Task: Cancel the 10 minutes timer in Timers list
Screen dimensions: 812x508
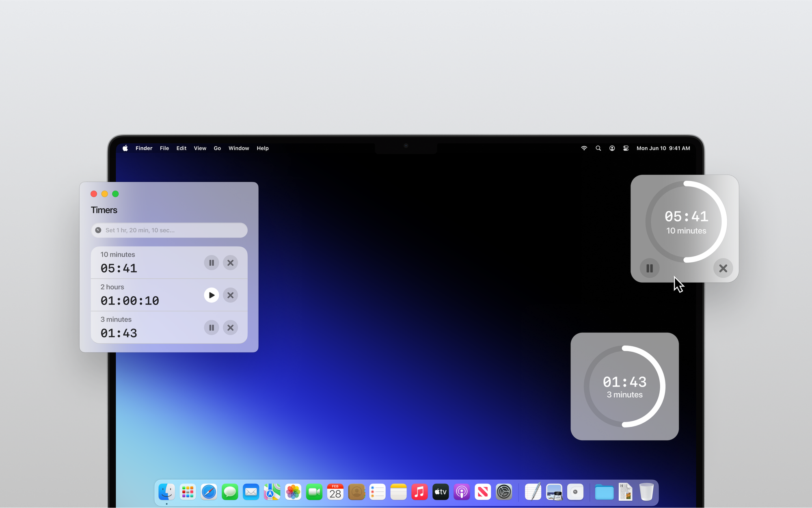Action: pyautogui.click(x=231, y=263)
